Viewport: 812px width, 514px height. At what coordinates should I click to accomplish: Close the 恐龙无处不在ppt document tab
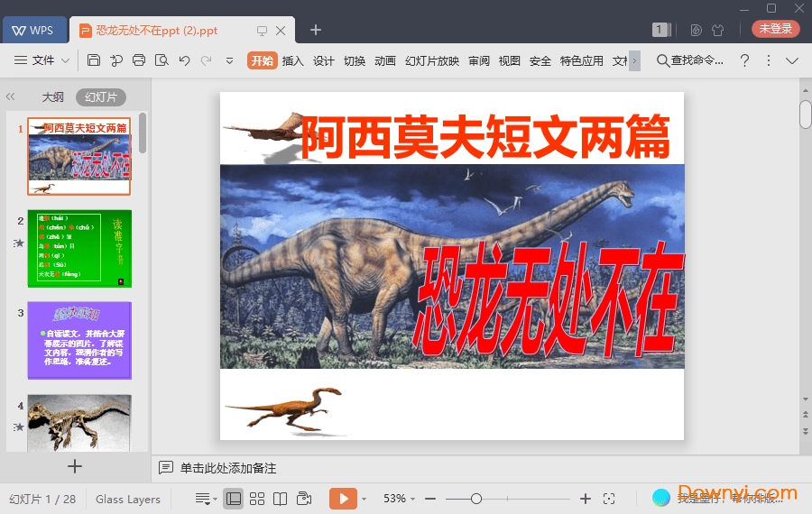281,31
